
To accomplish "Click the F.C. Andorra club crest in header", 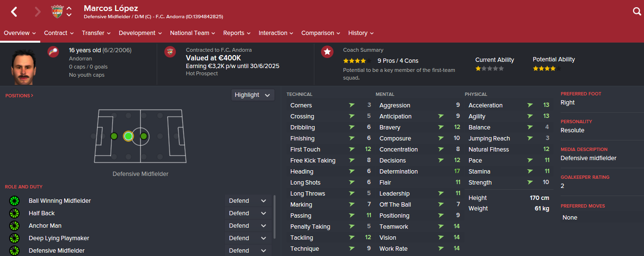I will click(x=57, y=12).
